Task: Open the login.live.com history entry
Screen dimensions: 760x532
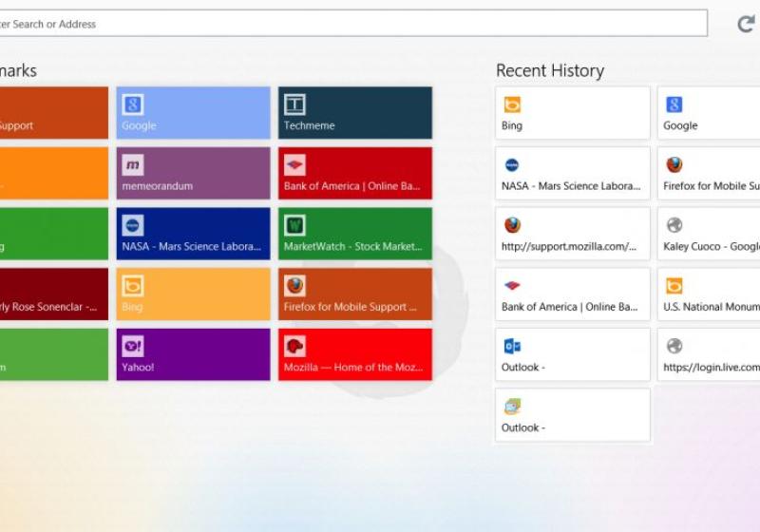Action: pyautogui.click(x=709, y=354)
